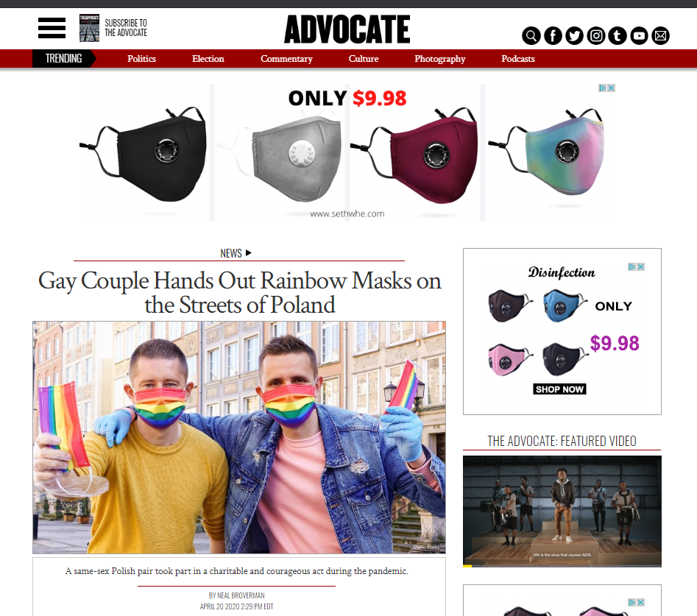Expand the NEWS section arrow
697x616 pixels.
(x=249, y=253)
